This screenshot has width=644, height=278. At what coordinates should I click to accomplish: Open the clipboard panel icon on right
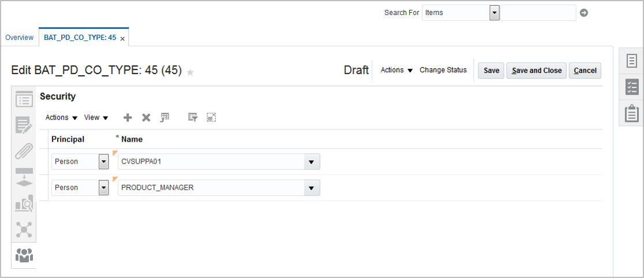click(x=632, y=113)
